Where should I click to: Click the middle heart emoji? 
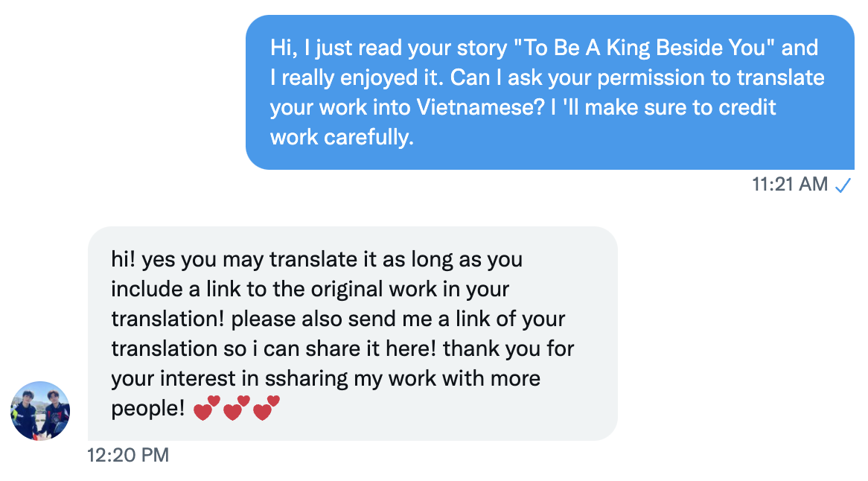pos(236,408)
